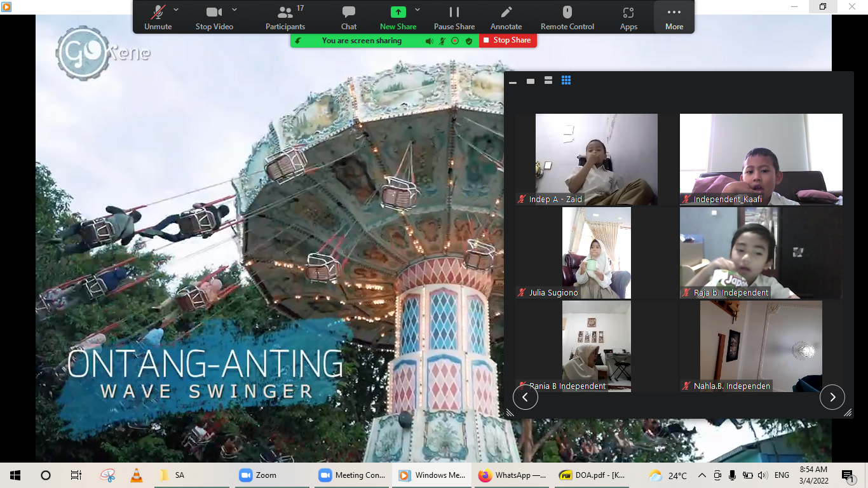
Task: Open the More menu
Action: pyautogui.click(x=674, y=17)
